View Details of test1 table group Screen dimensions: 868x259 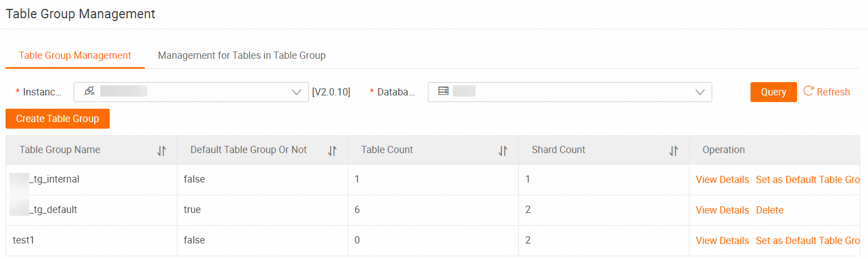(x=722, y=241)
